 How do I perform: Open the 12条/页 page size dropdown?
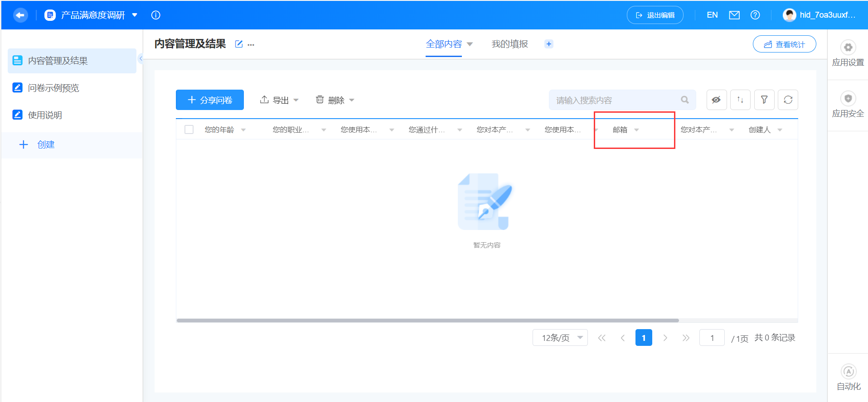tap(560, 338)
